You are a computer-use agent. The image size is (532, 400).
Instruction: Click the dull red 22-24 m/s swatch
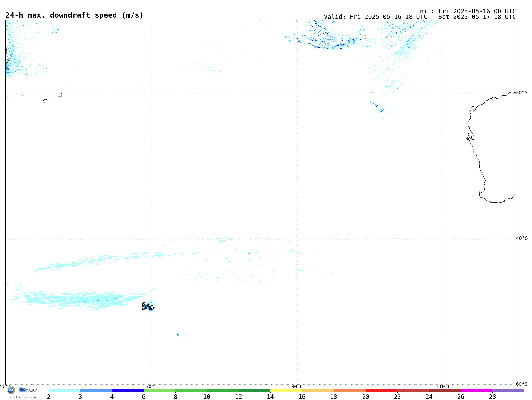point(413,390)
